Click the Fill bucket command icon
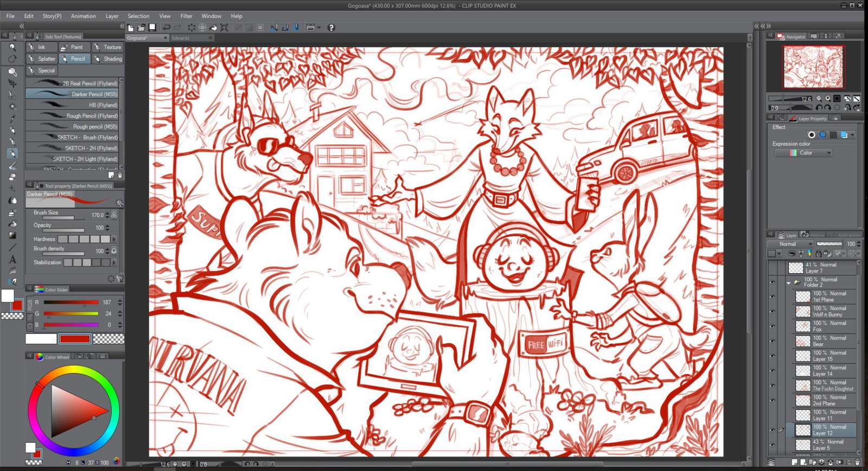The width and height of the screenshot is (868, 471). click(213, 28)
